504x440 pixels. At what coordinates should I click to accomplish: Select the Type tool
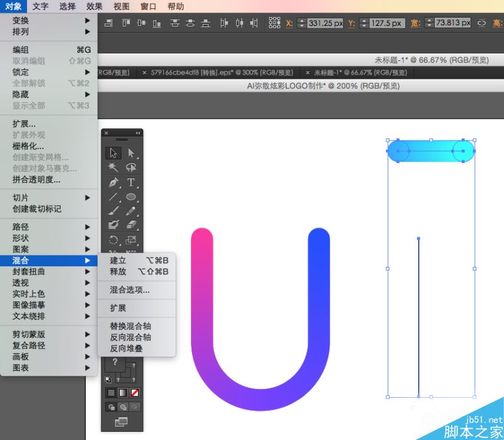pyautogui.click(x=131, y=182)
